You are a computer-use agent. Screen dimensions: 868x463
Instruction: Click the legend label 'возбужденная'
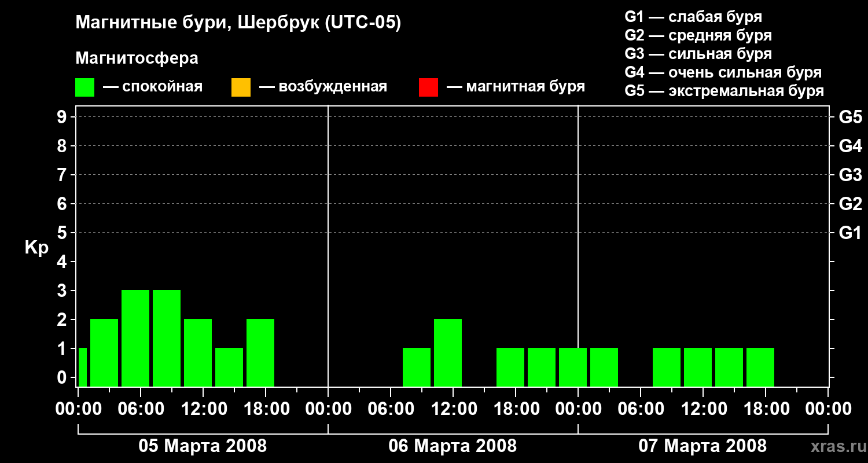click(333, 87)
